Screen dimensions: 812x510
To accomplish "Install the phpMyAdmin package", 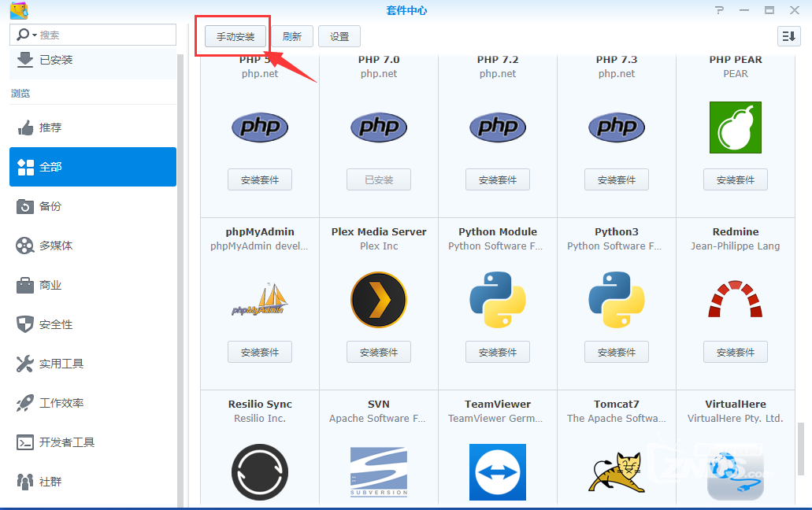I will coord(260,352).
